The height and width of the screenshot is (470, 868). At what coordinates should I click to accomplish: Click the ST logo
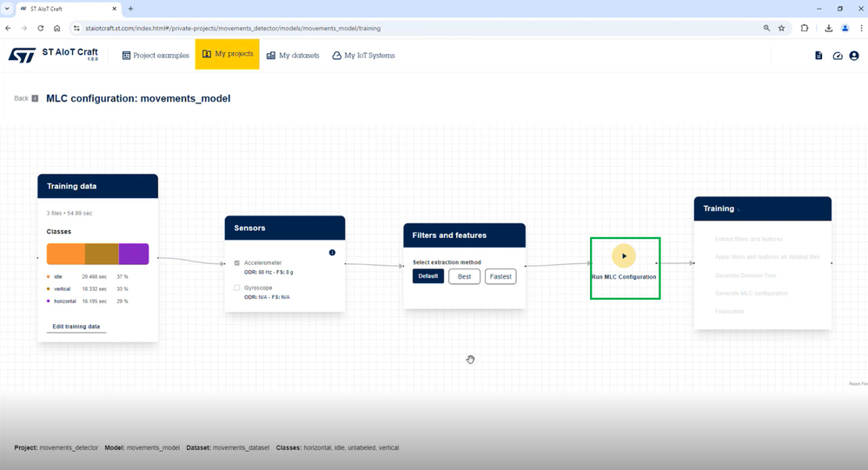pyautogui.click(x=22, y=55)
